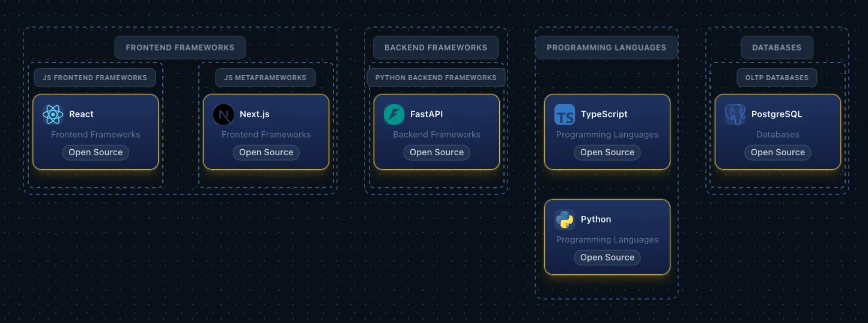
Task: Click the Open Source badge on React
Action: pos(96,152)
